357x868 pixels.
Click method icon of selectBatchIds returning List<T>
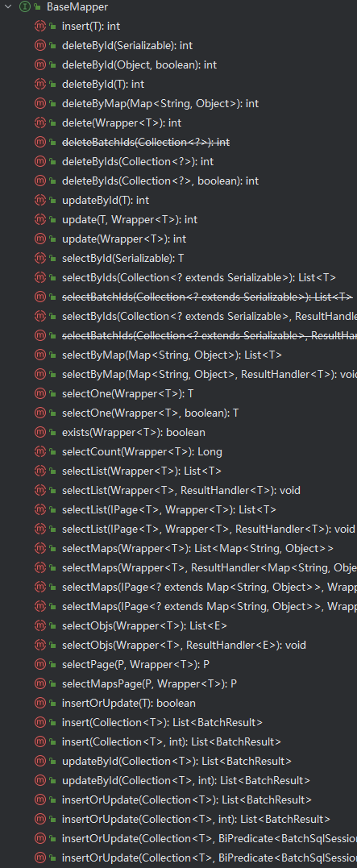tap(39, 297)
